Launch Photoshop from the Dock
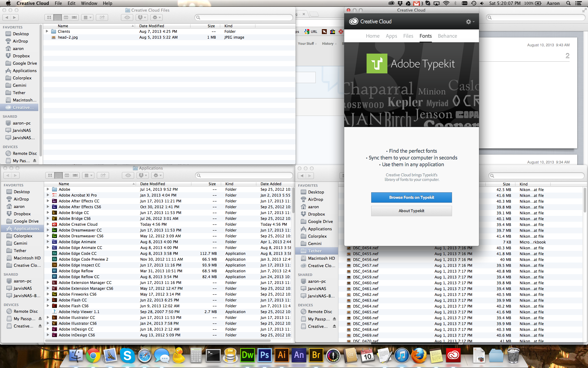Image resolution: width=588 pixels, height=368 pixels. (x=264, y=355)
